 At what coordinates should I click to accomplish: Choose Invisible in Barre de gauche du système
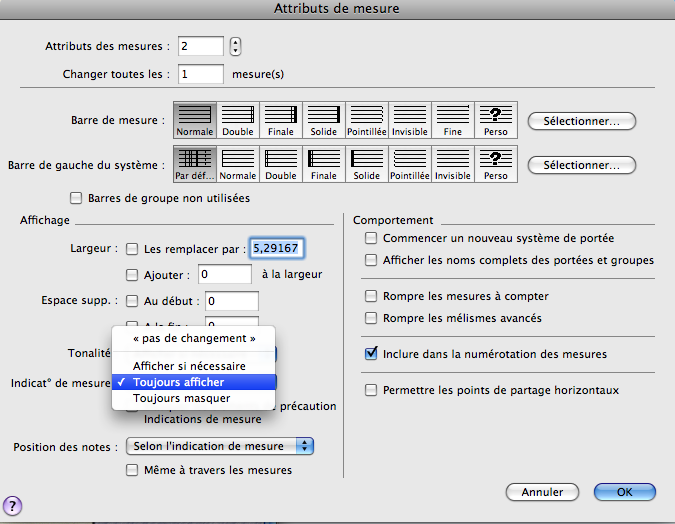point(453,164)
